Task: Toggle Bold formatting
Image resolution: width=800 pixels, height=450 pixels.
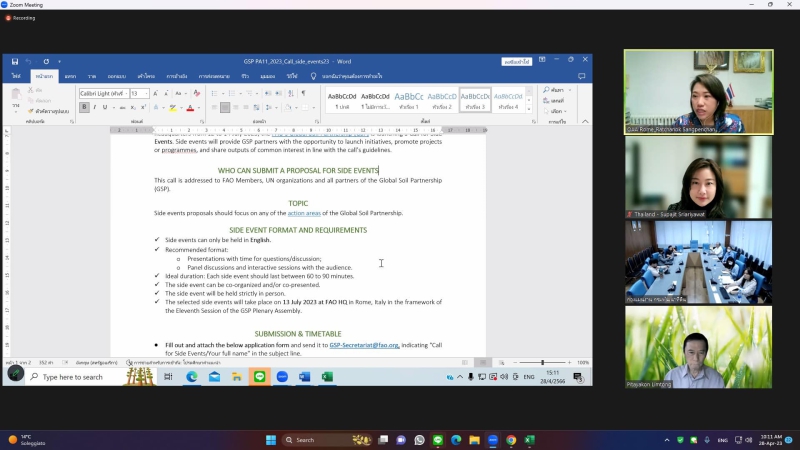Action: tap(84, 107)
